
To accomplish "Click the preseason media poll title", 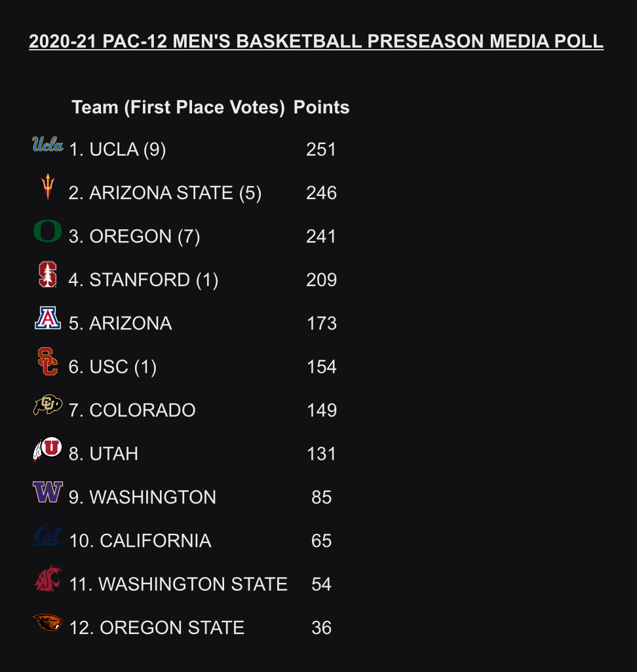I will point(316,41).
